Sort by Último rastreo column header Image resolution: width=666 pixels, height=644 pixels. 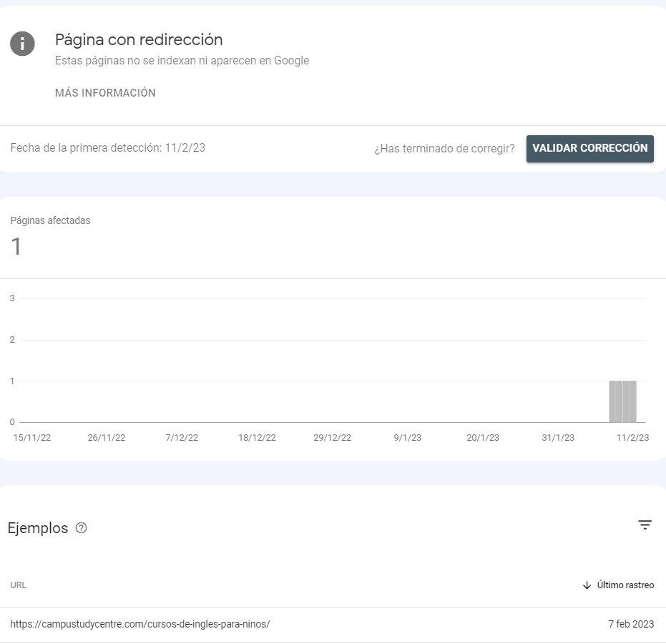[x=625, y=585]
